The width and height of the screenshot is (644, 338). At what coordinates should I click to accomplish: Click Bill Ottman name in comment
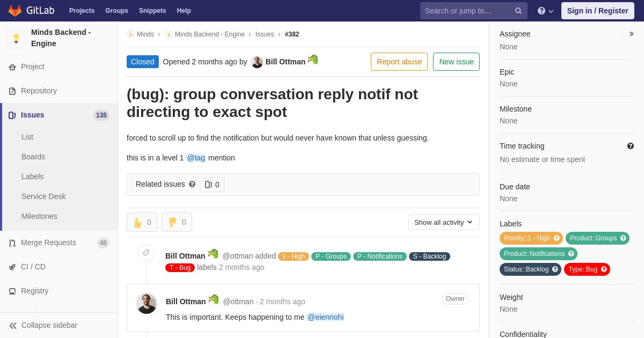click(x=186, y=302)
